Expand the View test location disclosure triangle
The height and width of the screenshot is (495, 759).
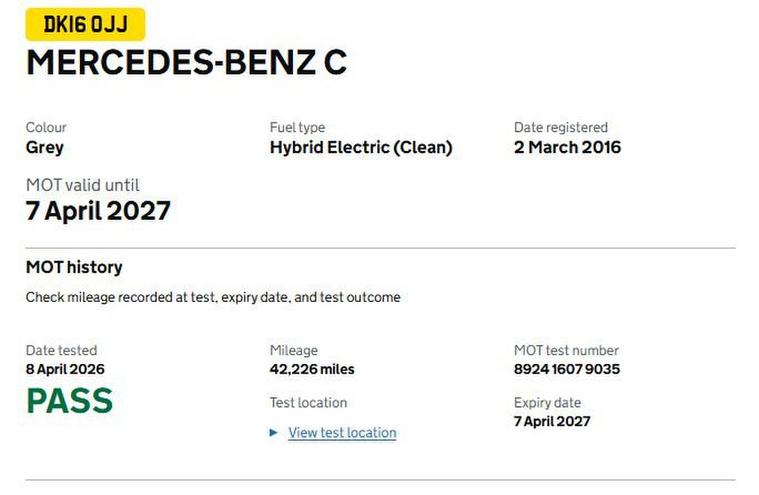[274, 433]
